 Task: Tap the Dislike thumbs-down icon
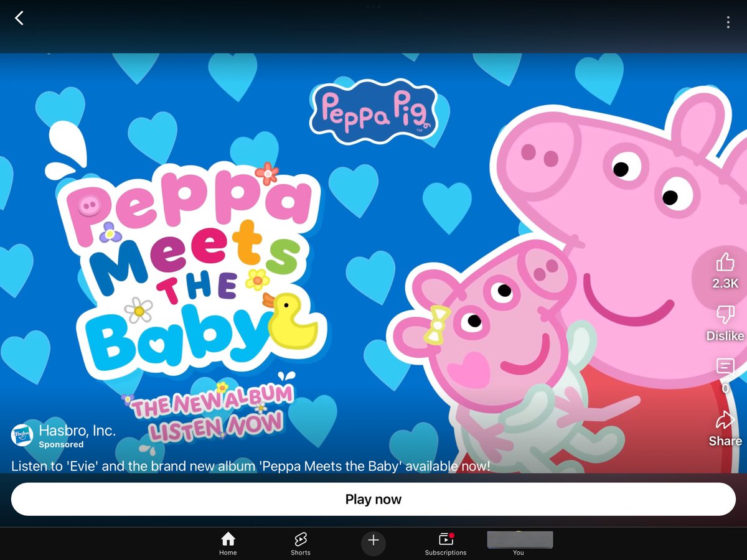pos(725,315)
